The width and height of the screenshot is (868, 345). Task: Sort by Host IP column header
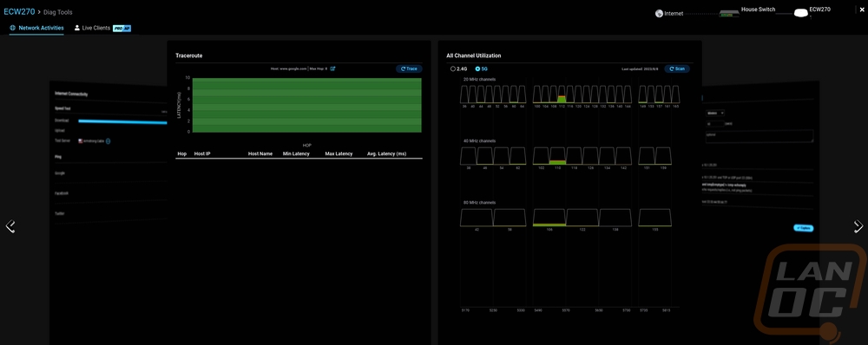point(202,153)
